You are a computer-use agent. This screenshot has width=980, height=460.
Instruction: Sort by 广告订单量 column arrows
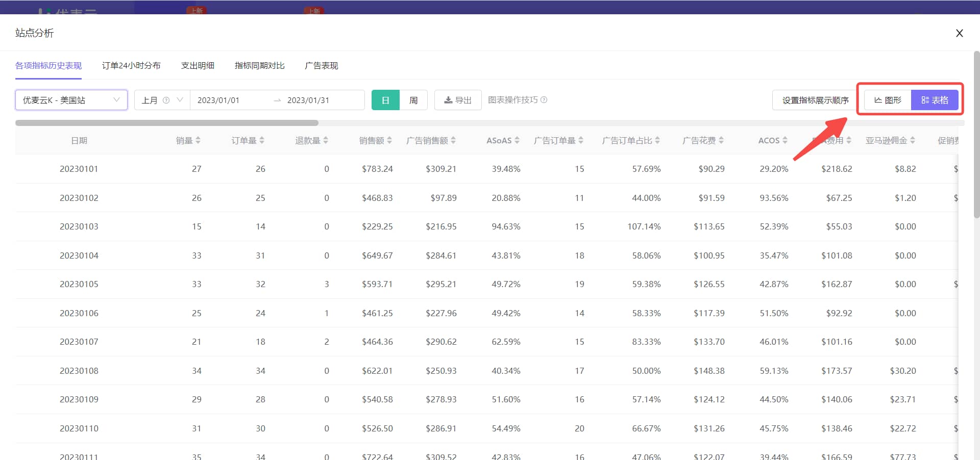(x=581, y=140)
